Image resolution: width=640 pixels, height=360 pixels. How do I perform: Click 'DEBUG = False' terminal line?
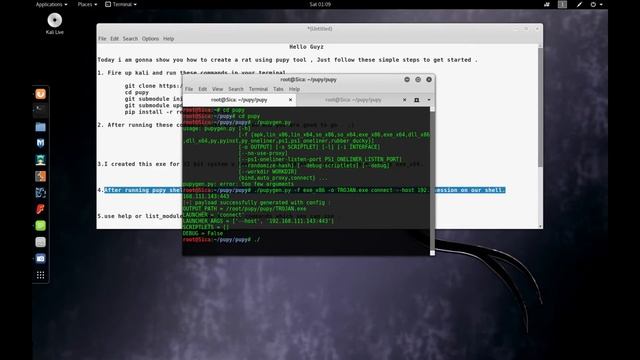[x=203, y=233]
